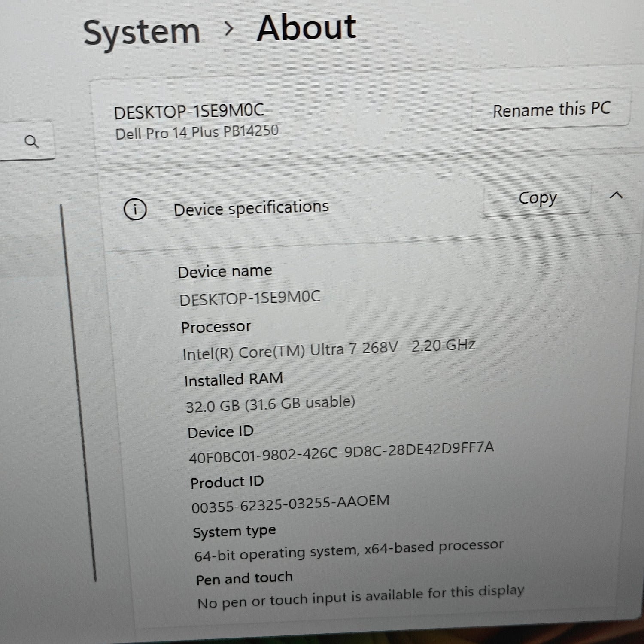Image resolution: width=644 pixels, height=644 pixels.
Task: Click the Device specifications info icon
Action: click(x=135, y=210)
